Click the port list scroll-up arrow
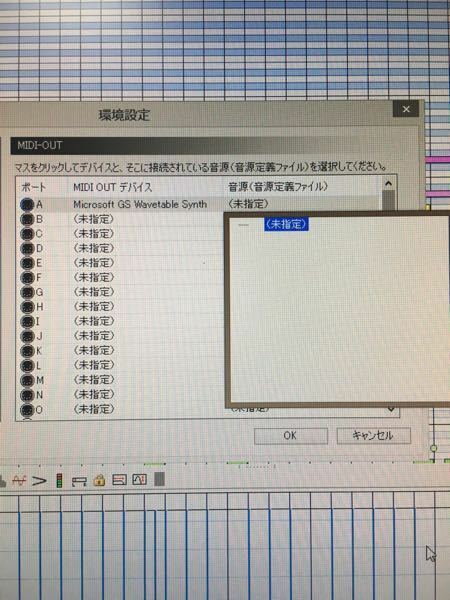The image size is (450, 600). pyautogui.click(x=389, y=184)
